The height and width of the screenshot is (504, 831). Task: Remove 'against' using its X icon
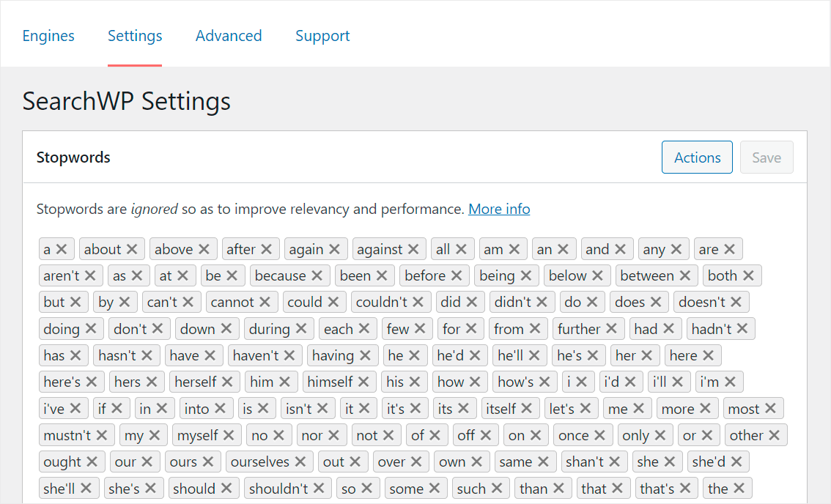(413, 249)
